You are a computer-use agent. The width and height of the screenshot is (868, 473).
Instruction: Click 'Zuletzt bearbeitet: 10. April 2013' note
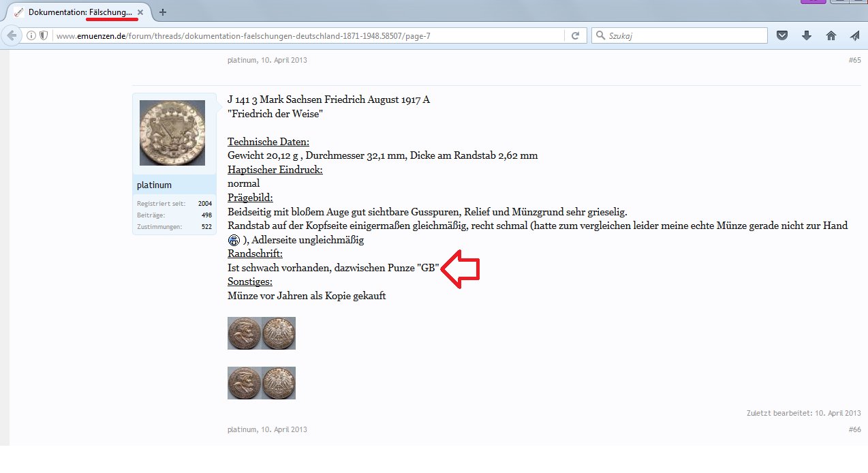[804, 413]
